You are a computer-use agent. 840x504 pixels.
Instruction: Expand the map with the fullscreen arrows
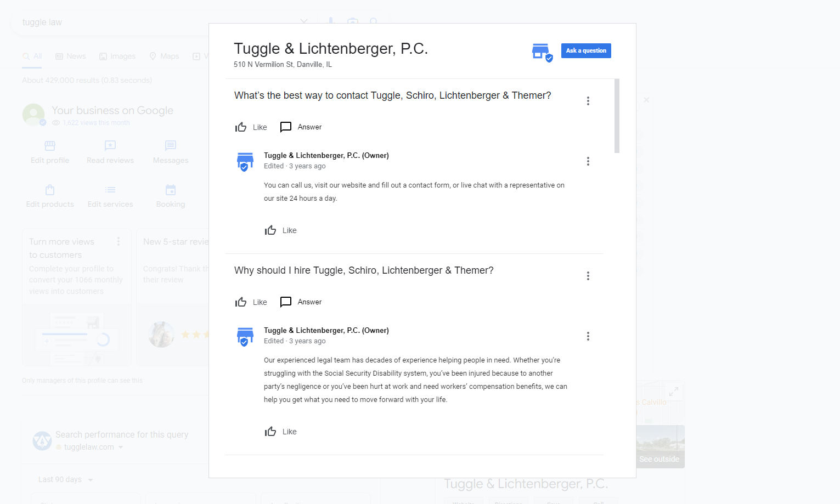click(674, 392)
